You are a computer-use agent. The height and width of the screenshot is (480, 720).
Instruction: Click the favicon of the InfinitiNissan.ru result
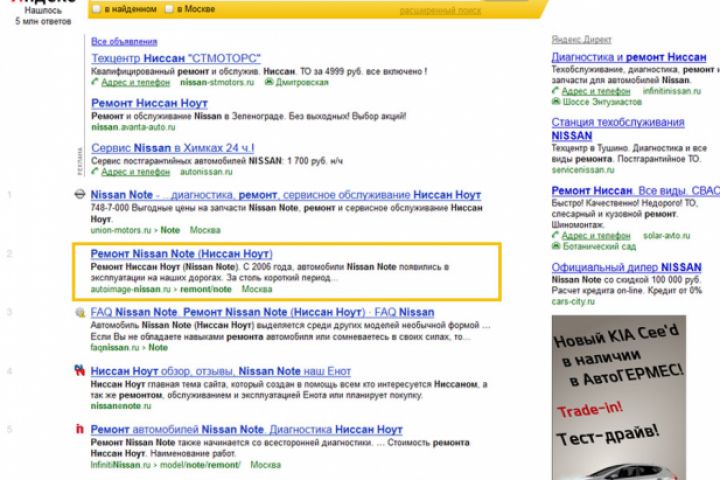[79, 429]
